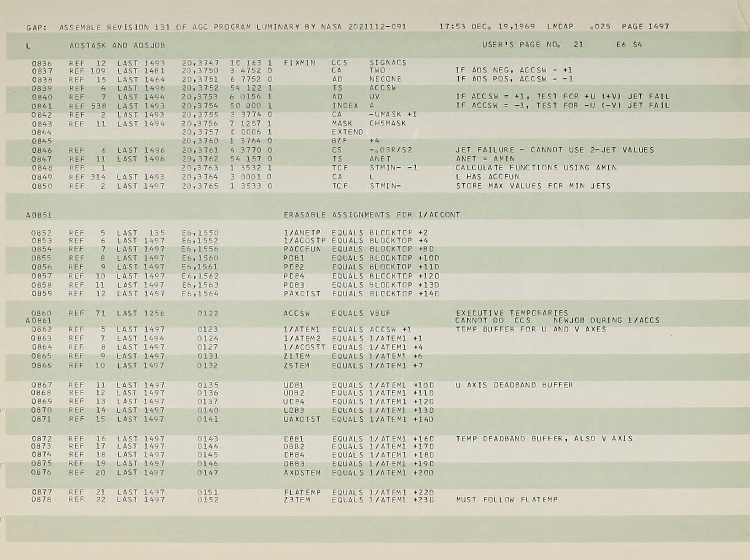
Task: Select the STMIN- -1 operand
Action: (x=393, y=168)
